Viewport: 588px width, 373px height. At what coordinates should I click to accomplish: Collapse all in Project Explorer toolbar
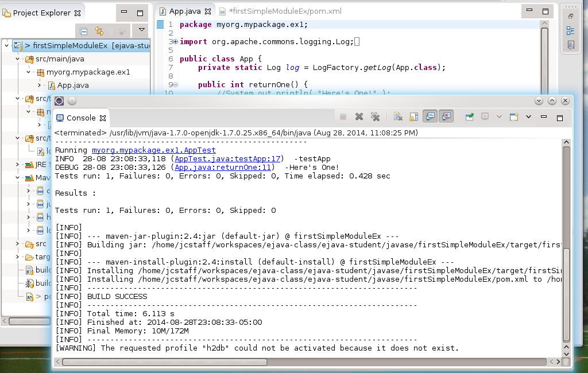pyautogui.click(x=84, y=31)
